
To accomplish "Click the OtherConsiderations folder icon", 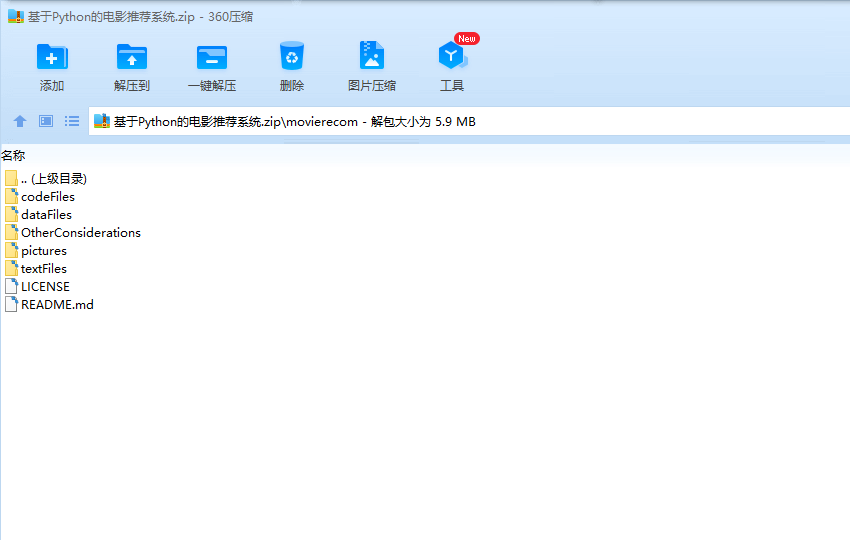I will pyautogui.click(x=11, y=232).
